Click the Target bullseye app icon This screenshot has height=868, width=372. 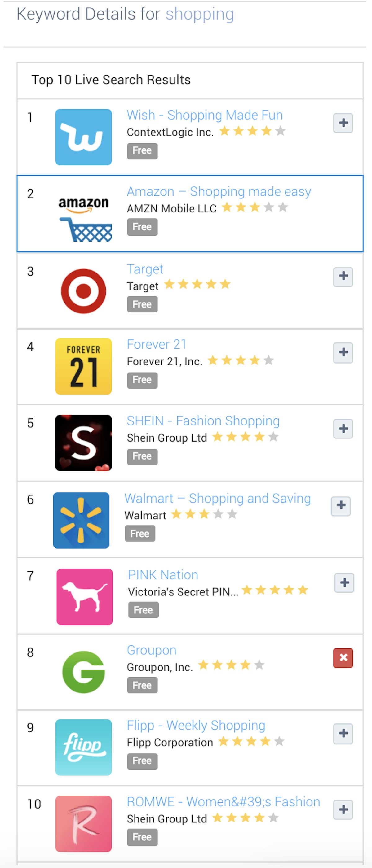click(x=83, y=291)
